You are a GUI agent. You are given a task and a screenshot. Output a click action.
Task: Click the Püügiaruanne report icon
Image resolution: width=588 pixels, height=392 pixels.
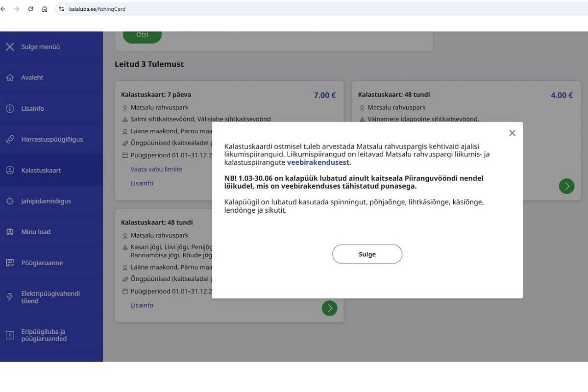(10, 263)
